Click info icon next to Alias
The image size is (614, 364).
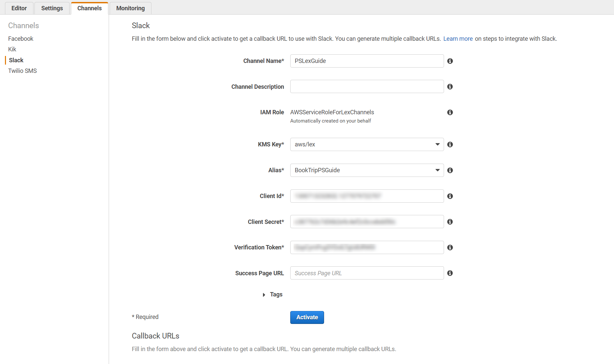pyautogui.click(x=450, y=170)
